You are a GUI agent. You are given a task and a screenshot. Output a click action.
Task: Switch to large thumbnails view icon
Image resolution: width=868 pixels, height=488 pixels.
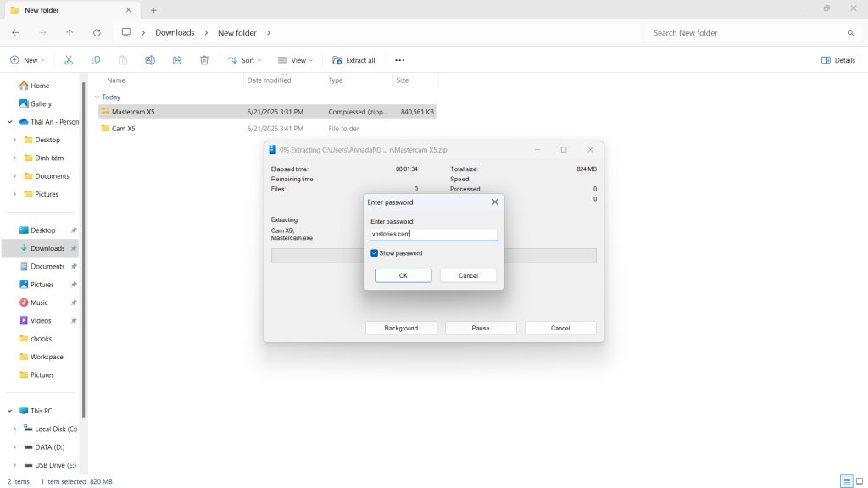click(x=860, y=481)
